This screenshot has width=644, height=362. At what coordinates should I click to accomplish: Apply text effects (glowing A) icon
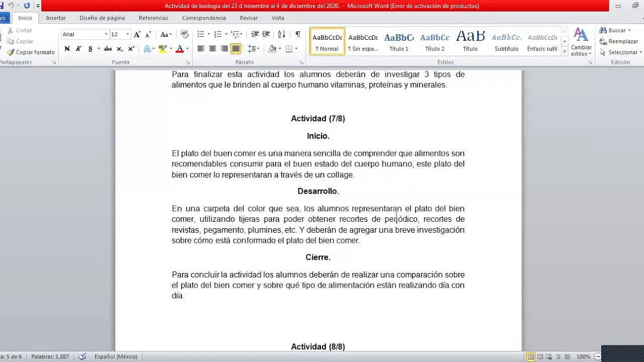pos(148,49)
